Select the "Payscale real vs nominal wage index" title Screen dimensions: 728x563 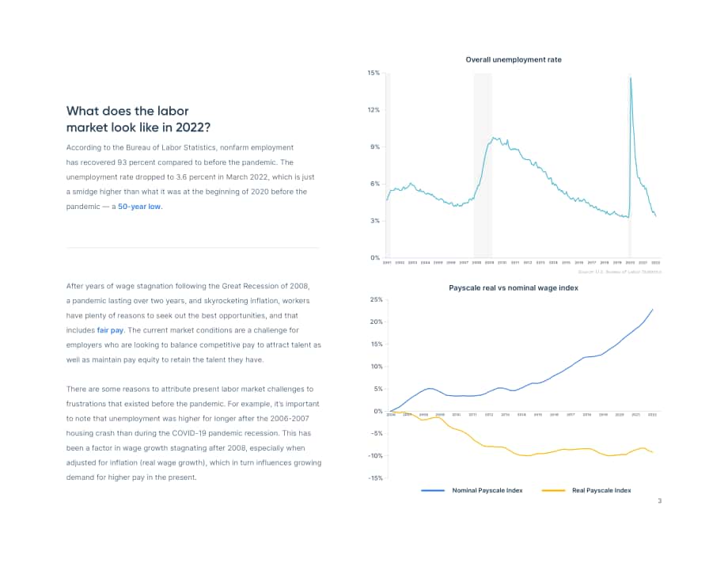coord(514,288)
